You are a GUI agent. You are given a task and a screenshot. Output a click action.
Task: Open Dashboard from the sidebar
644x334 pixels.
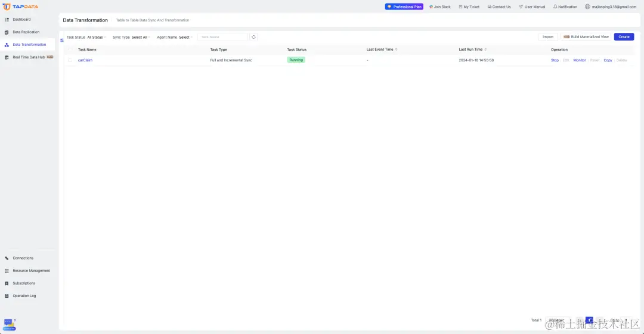21,19
